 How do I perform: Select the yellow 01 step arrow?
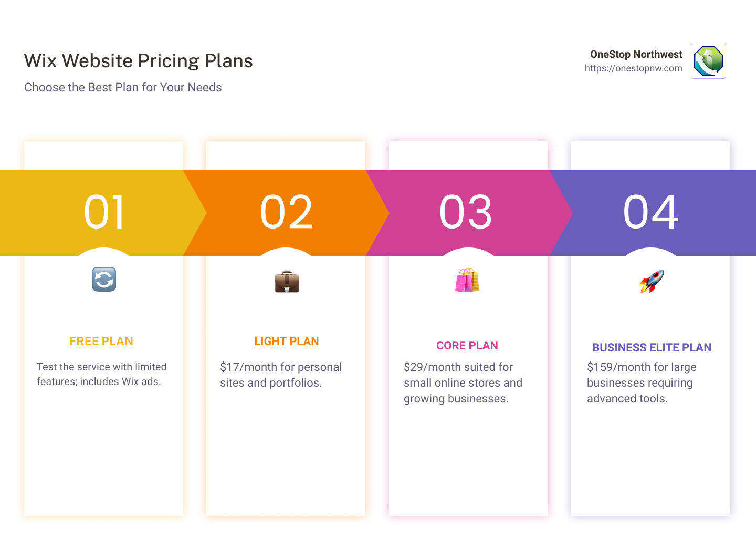[x=104, y=213]
